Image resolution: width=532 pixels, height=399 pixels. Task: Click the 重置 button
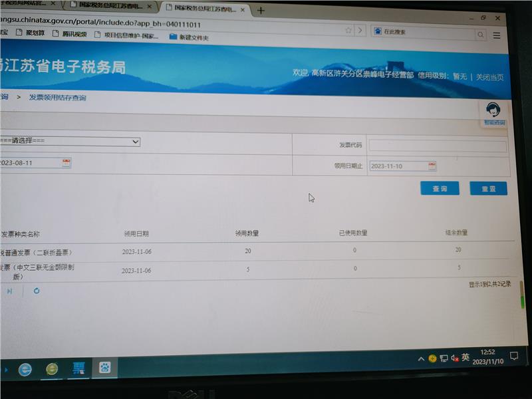(488, 189)
